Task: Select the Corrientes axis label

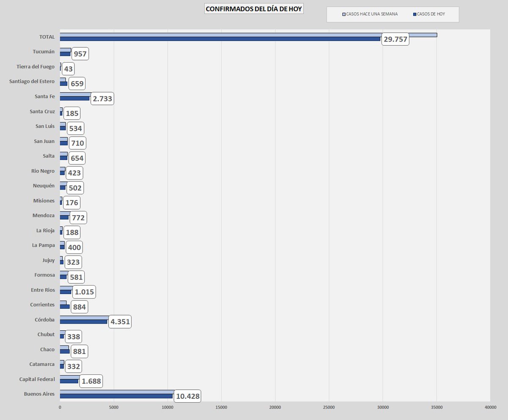Action: click(x=42, y=305)
